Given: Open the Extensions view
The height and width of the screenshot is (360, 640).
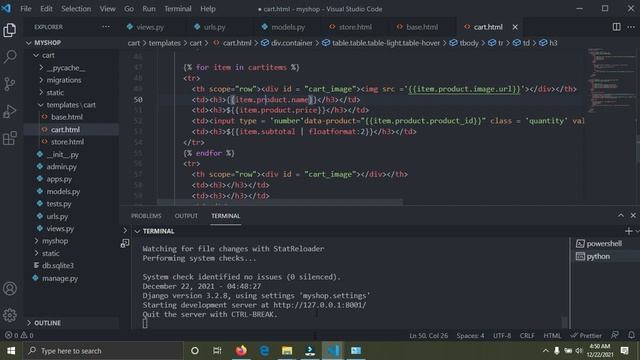Looking at the screenshot, I should click(10, 138).
